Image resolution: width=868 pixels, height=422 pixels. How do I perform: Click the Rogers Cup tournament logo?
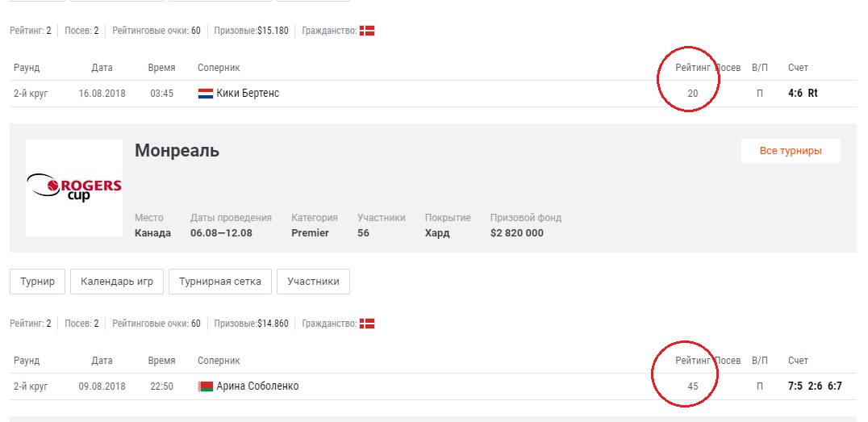click(x=74, y=188)
